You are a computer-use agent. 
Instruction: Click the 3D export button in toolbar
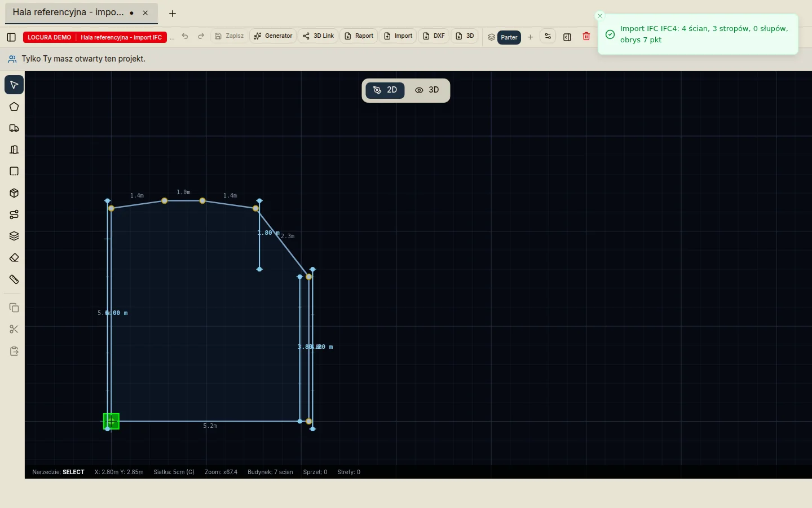pyautogui.click(x=465, y=36)
